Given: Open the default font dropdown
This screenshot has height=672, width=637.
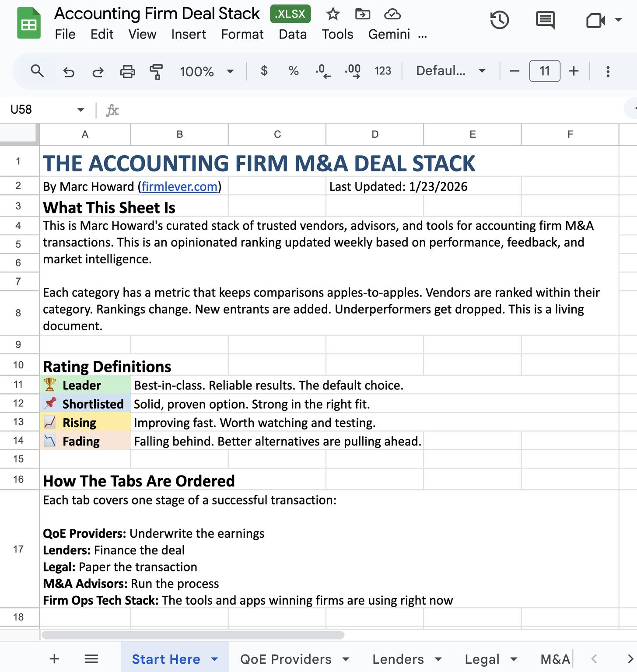Looking at the screenshot, I should (451, 71).
